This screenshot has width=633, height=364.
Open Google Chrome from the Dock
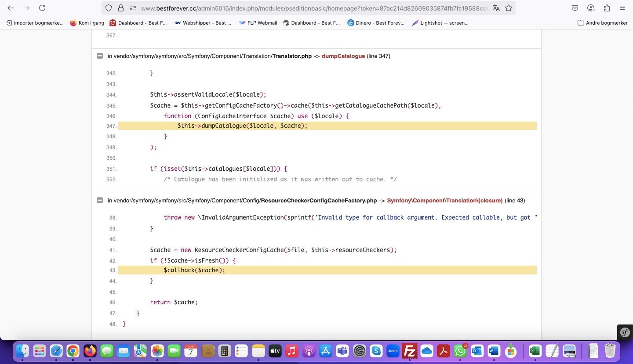(73, 351)
